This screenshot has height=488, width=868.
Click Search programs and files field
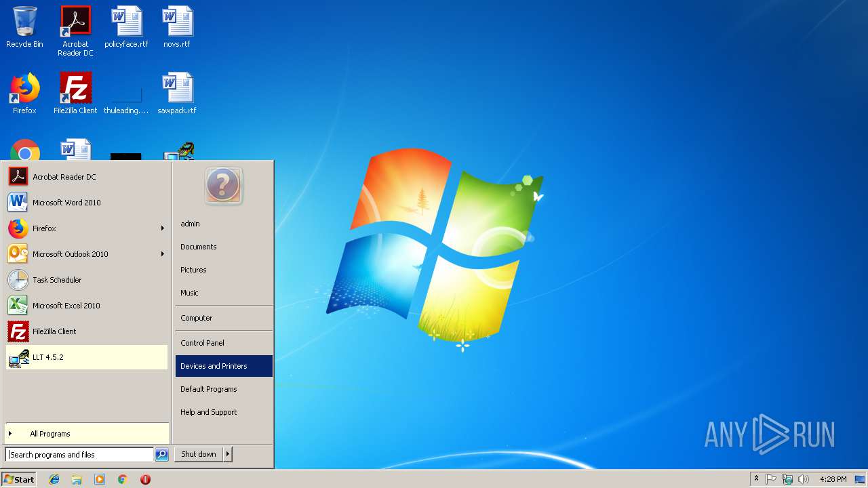(x=80, y=455)
